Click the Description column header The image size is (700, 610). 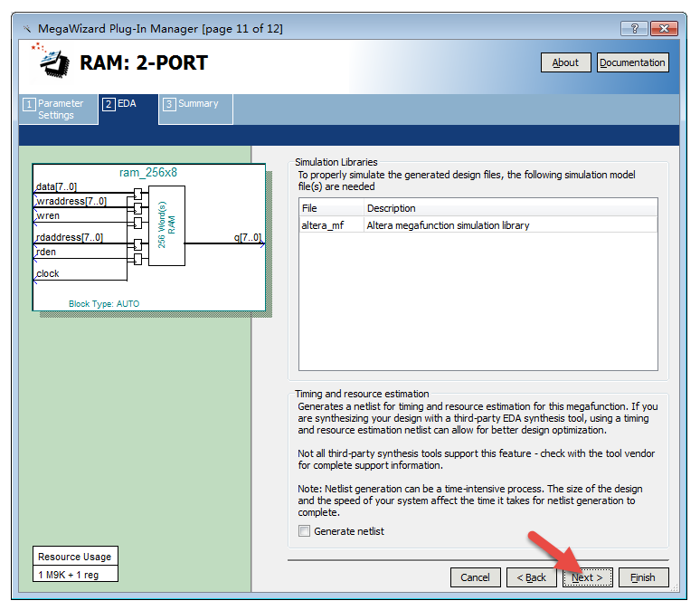pos(510,208)
